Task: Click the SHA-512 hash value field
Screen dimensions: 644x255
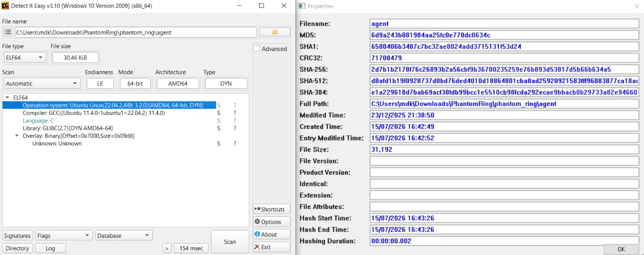Action: 504,81
